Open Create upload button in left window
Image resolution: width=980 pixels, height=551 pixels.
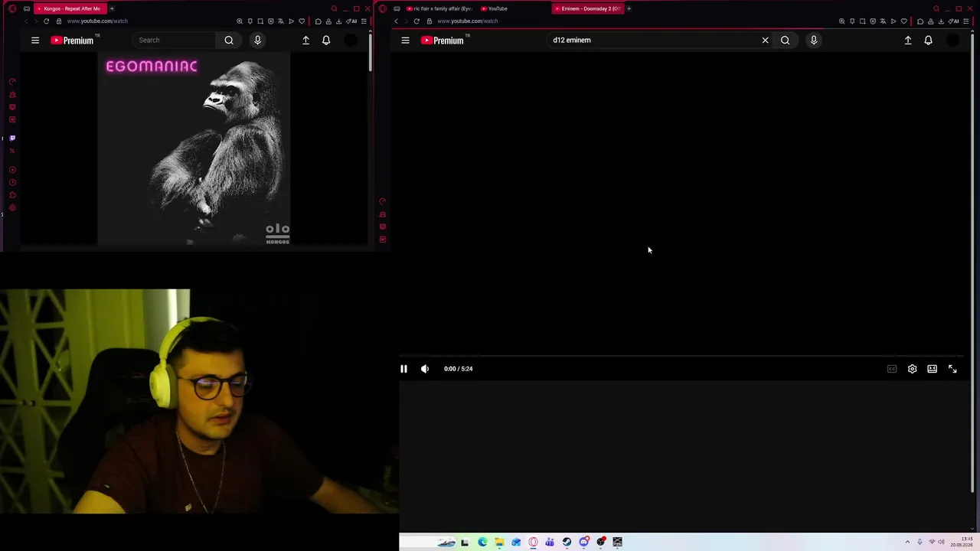[305, 40]
